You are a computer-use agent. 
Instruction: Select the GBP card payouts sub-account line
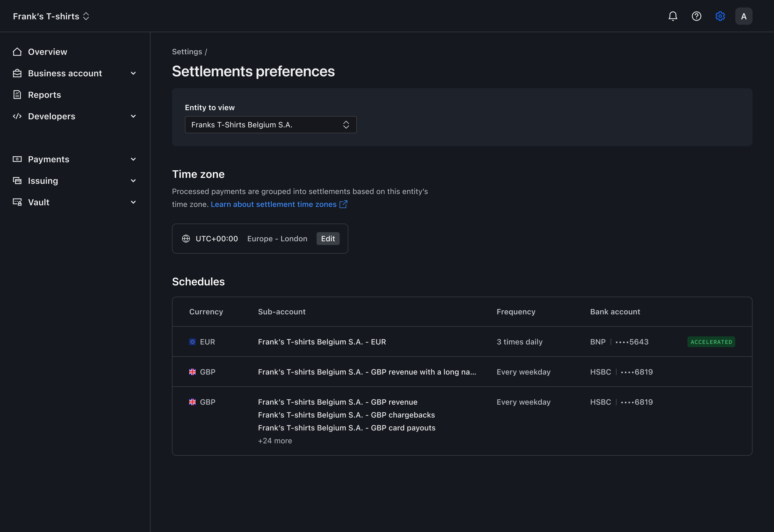347,428
